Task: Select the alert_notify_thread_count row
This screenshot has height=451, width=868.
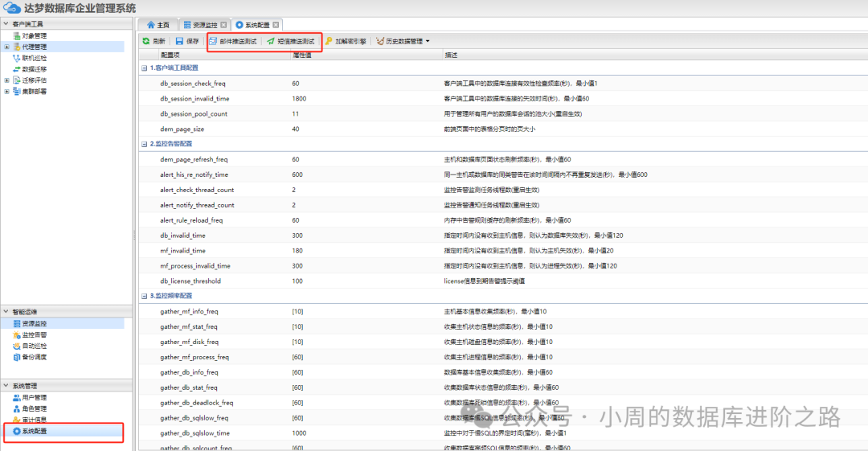Action: click(x=503, y=205)
